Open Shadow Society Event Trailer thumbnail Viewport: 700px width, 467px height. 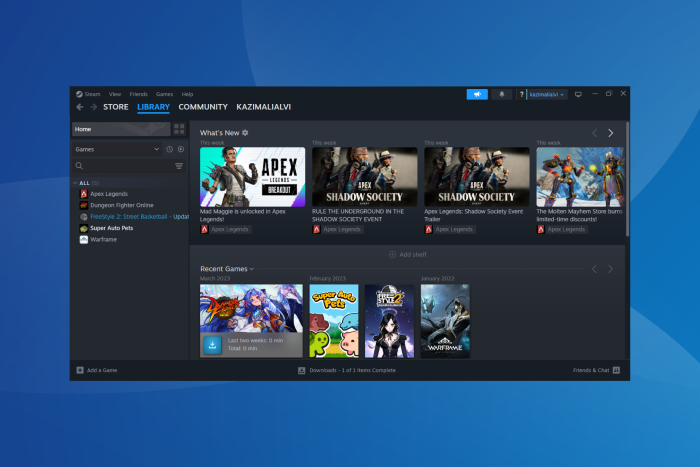coord(476,177)
